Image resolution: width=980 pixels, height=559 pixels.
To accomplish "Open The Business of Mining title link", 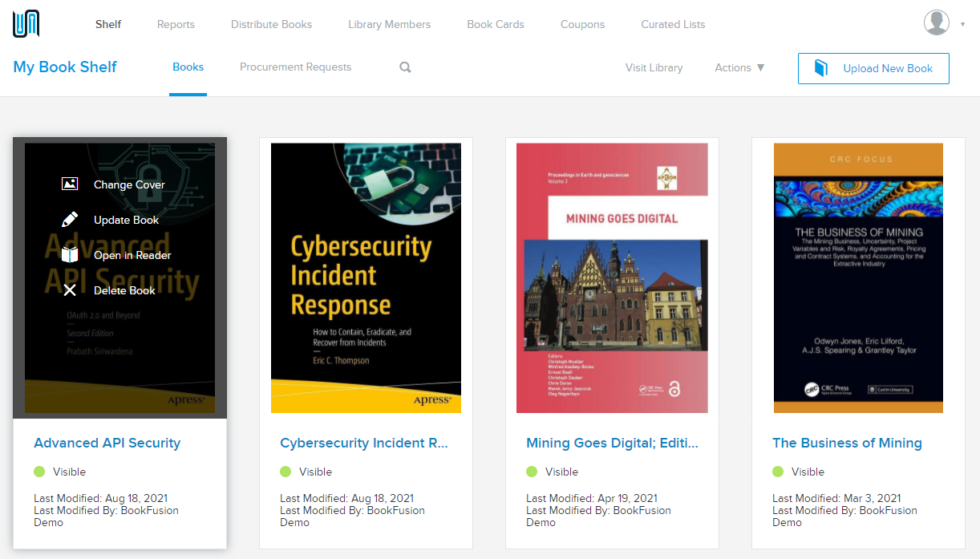I will point(847,443).
